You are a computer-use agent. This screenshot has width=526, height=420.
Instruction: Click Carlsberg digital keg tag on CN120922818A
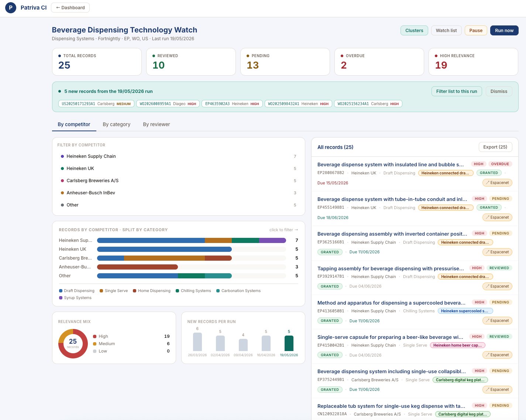(x=463, y=414)
